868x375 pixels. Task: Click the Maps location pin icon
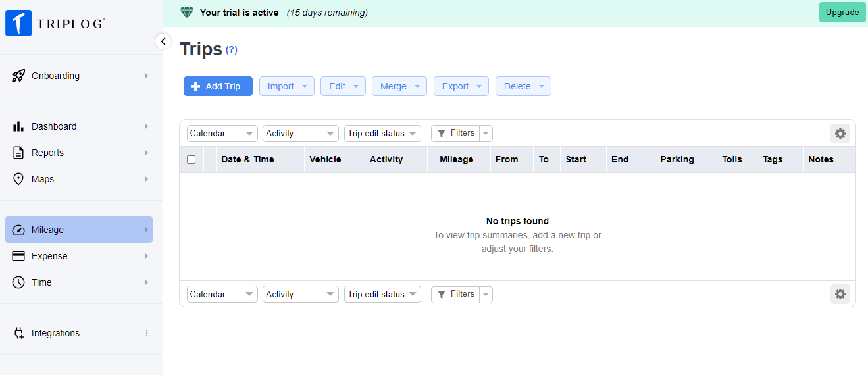18,179
